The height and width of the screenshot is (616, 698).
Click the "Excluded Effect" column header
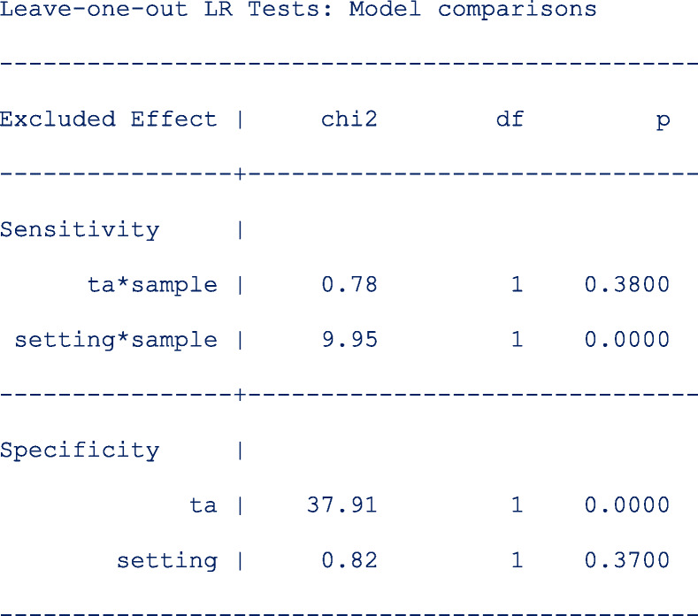click(108, 119)
